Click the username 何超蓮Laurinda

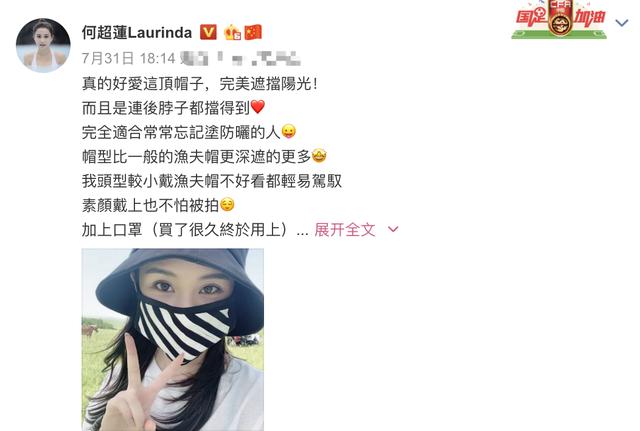pos(137,32)
